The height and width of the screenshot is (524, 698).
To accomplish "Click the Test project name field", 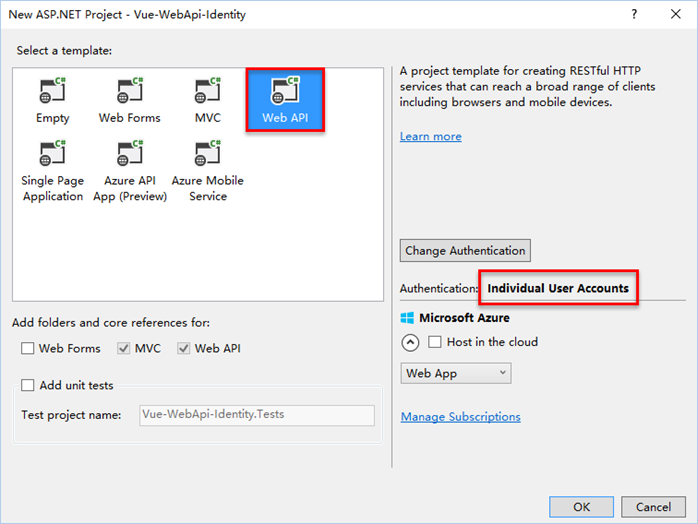I will pyautogui.click(x=257, y=415).
